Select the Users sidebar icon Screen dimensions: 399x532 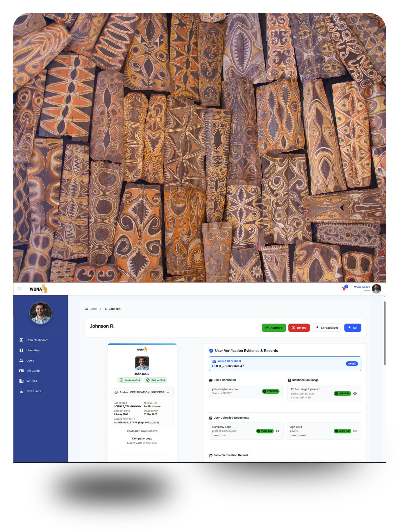click(21, 361)
